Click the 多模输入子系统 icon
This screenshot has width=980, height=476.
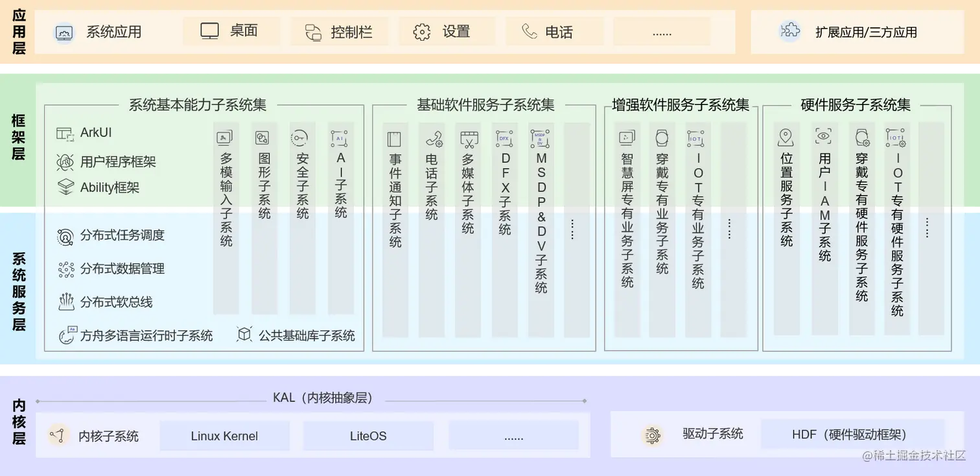[225, 137]
